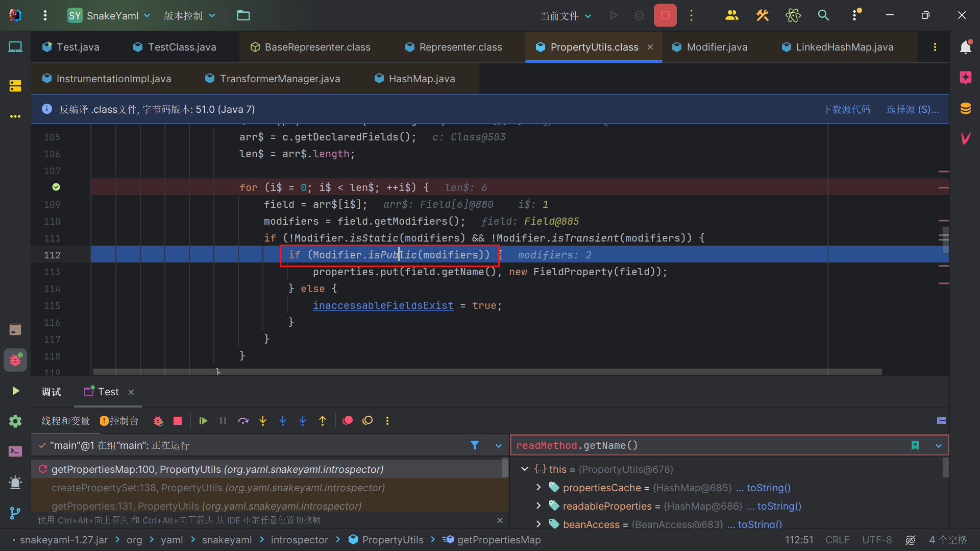
Task: Open the Structure tool window icon
Action: point(15,85)
